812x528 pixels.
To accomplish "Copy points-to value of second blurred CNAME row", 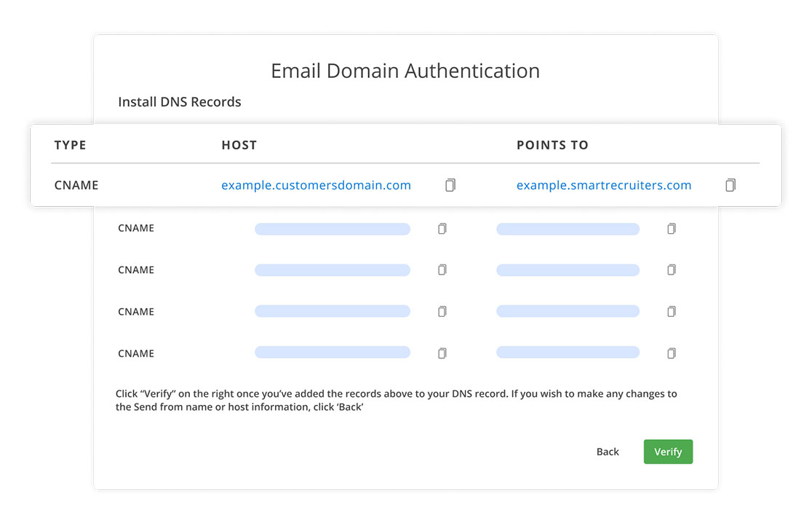I will point(671,270).
